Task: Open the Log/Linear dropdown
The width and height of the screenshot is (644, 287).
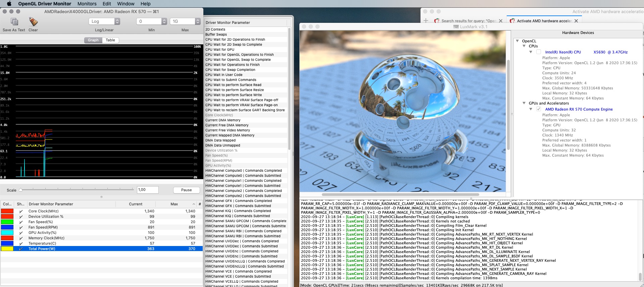Action: (104, 21)
